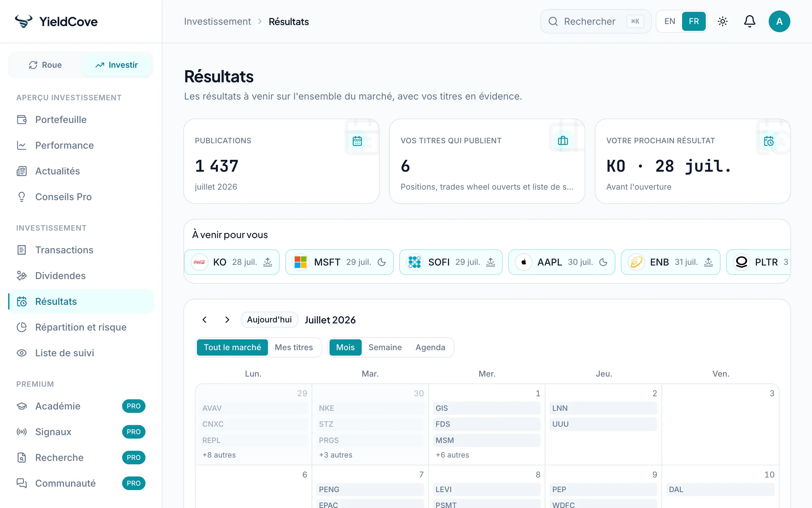Open the AVAV entry on the 29th
The image size is (812, 508).
(253, 408)
